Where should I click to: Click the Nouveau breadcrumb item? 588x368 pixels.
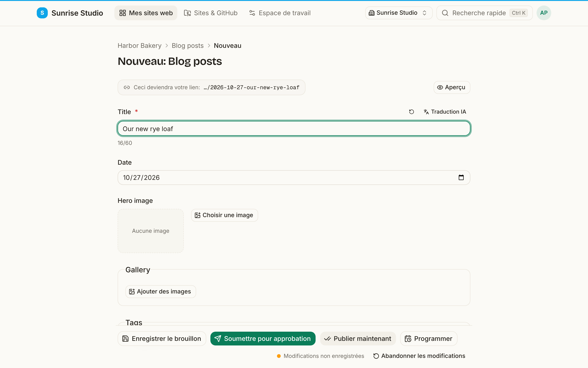(227, 46)
